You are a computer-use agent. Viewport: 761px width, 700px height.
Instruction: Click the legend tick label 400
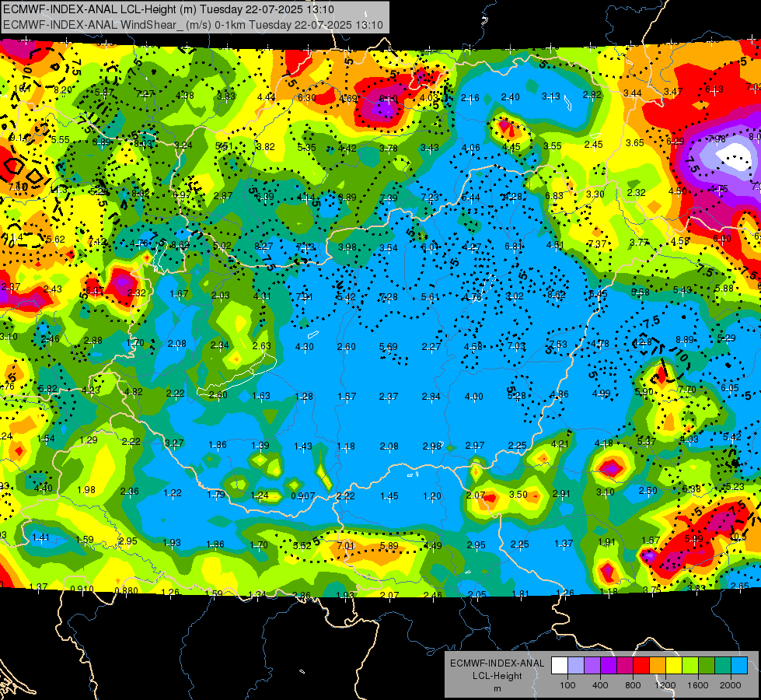pyautogui.click(x=600, y=685)
